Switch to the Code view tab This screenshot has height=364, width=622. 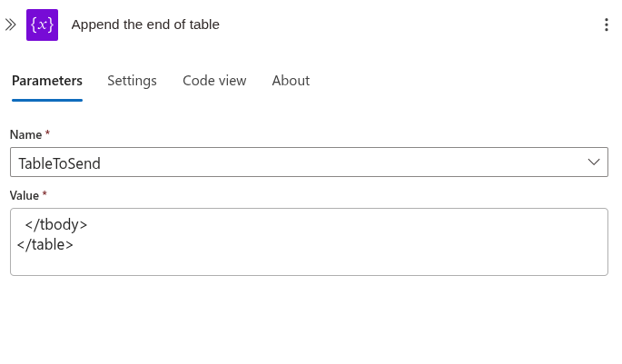[214, 81]
